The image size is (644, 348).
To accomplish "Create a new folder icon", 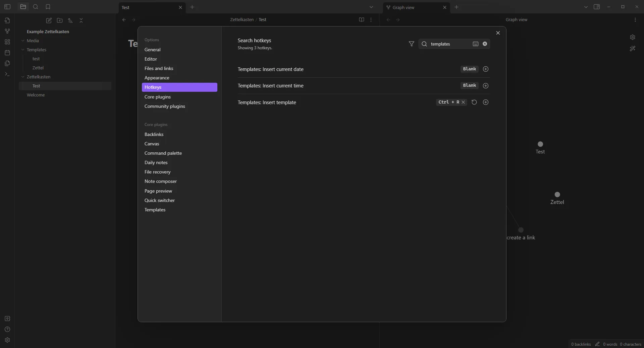I will click(60, 20).
